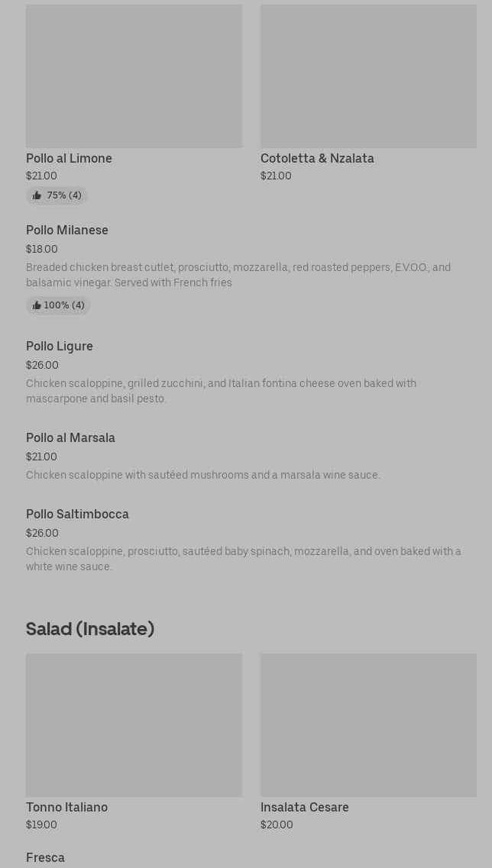
Task: Choose the Pollo al Marsala dish
Action: [70, 438]
